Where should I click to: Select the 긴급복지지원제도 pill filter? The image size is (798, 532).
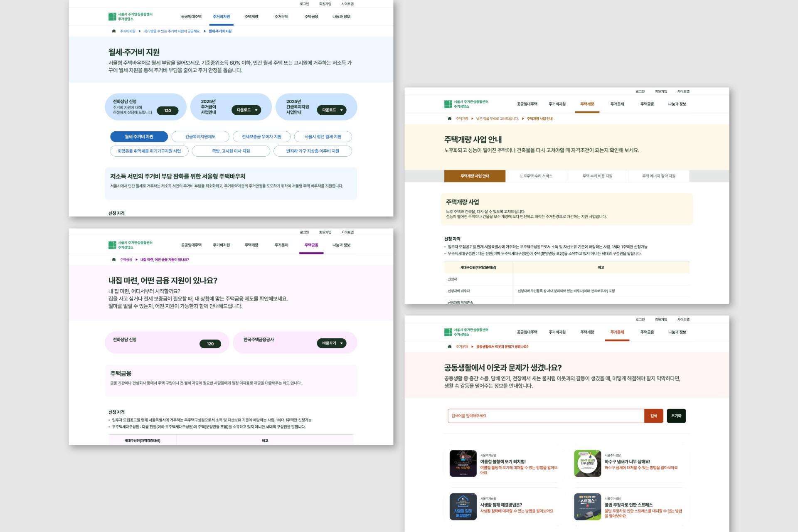[200, 137]
